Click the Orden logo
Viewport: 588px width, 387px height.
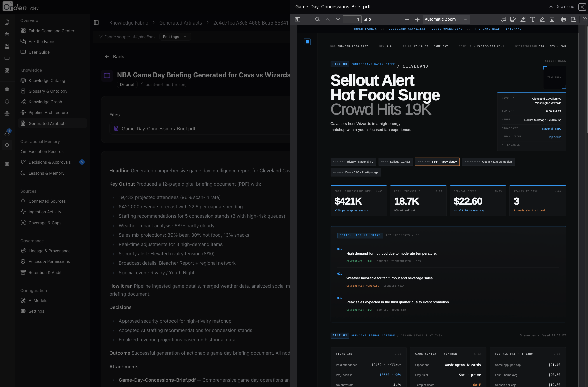click(x=14, y=7)
